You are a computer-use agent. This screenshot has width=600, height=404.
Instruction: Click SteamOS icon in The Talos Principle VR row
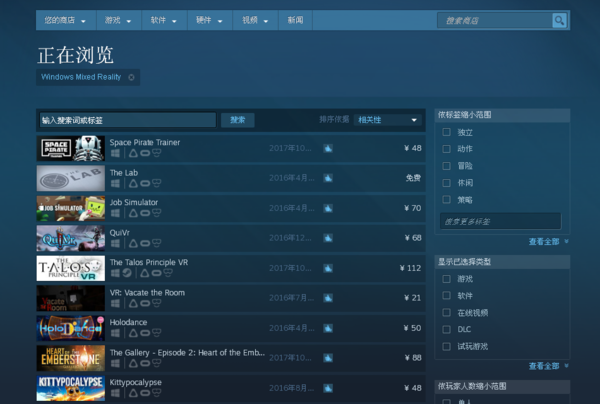tap(127, 273)
